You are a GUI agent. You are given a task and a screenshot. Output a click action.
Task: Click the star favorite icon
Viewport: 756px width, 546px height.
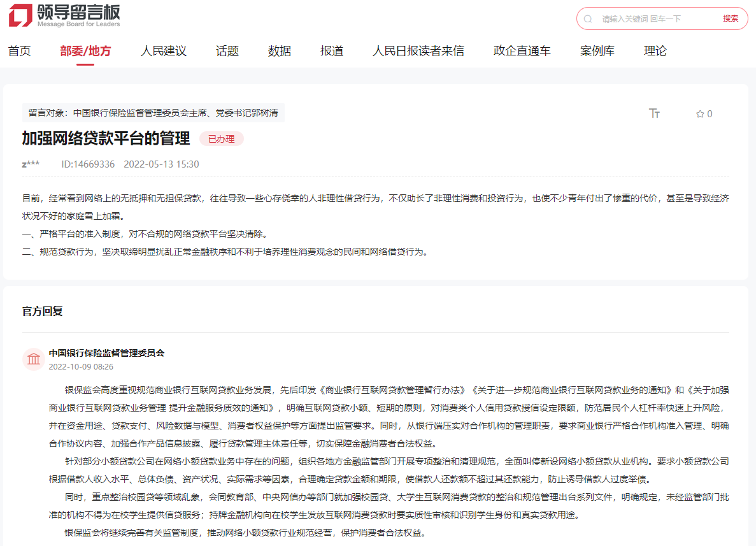click(699, 114)
